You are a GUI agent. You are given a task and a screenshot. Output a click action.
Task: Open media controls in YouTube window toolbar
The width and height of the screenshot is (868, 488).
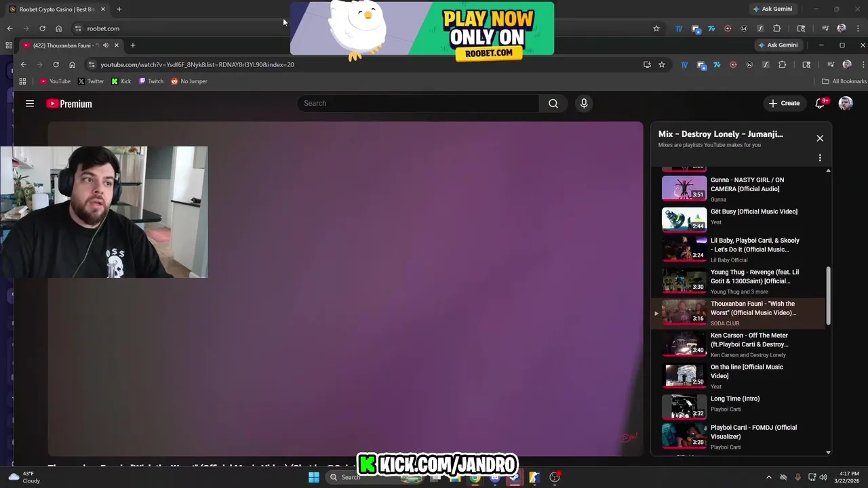[x=831, y=64]
